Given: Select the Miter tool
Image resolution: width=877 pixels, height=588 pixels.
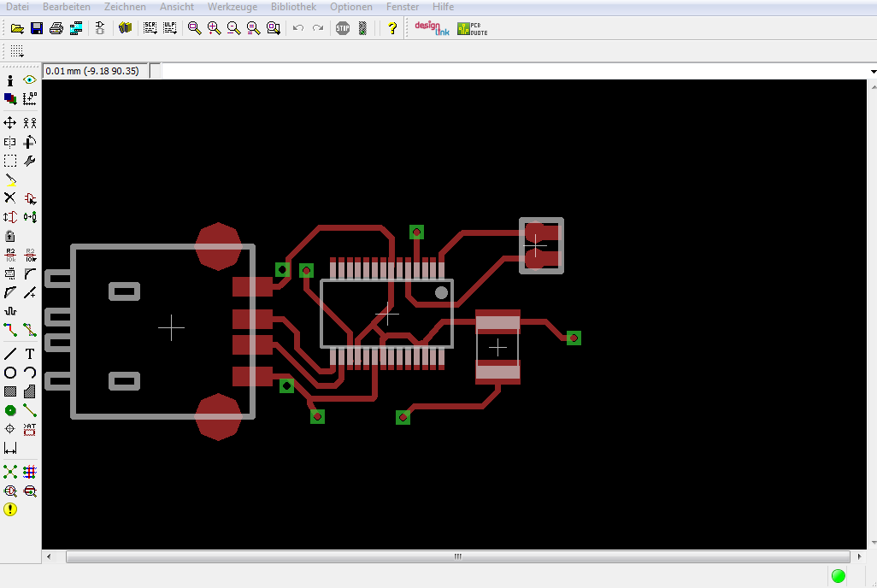Looking at the screenshot, I should pos(30,273).
